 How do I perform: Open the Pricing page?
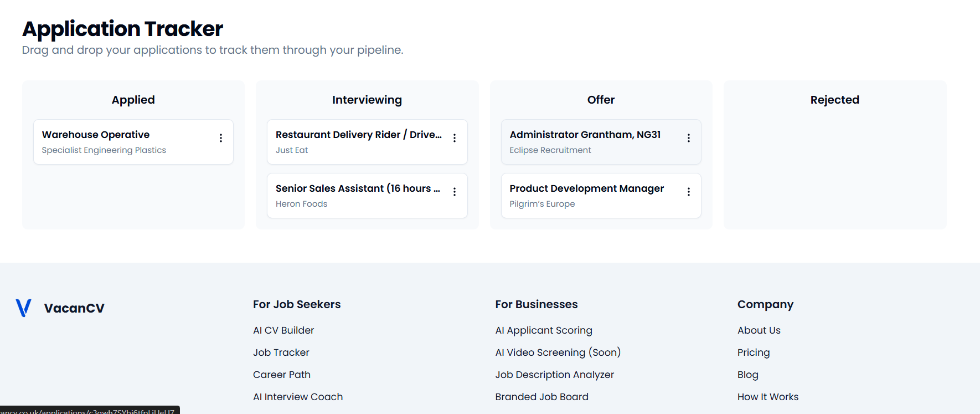[x=753, y=352]
